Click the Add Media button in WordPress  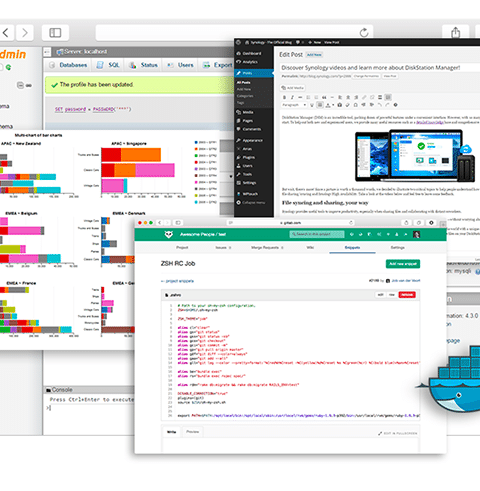coord(293,88)
